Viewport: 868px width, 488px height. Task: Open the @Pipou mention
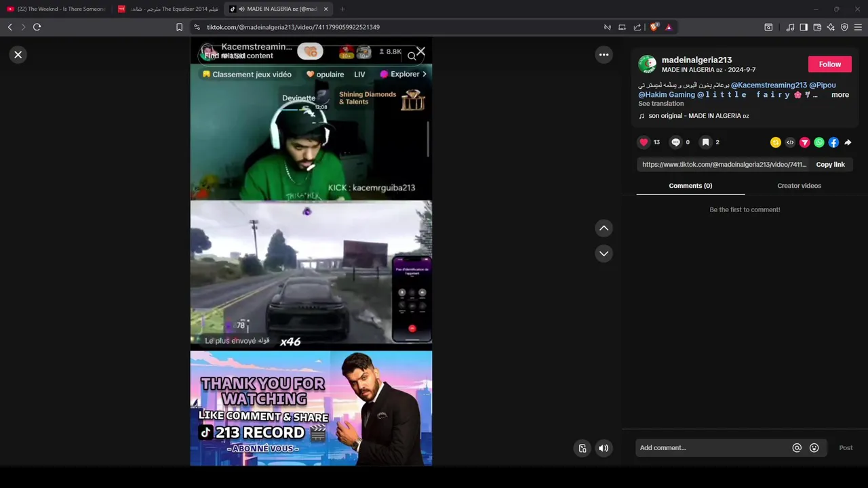823,85
